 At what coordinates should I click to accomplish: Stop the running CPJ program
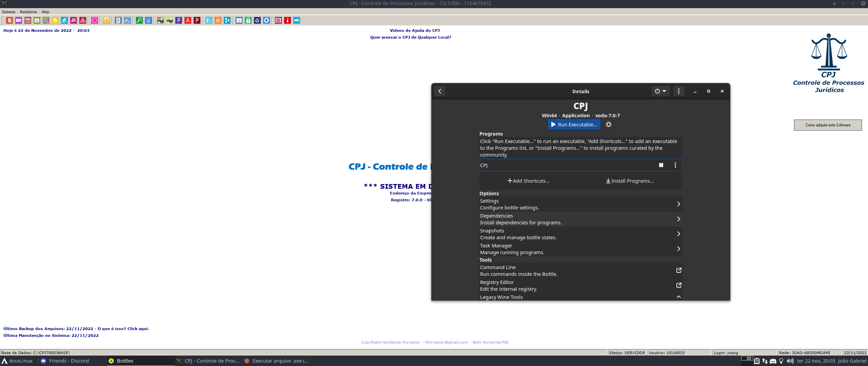coord(661,165)
